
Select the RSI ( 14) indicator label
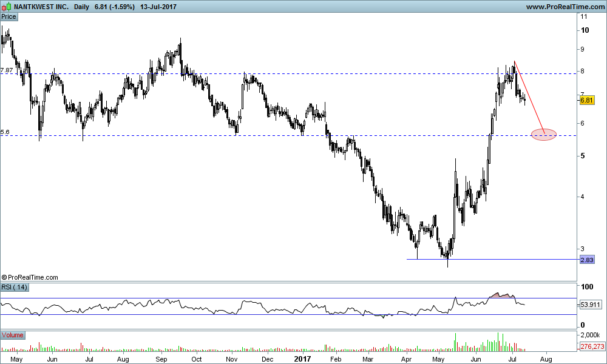pyautogui.click(x=15, y=287)
